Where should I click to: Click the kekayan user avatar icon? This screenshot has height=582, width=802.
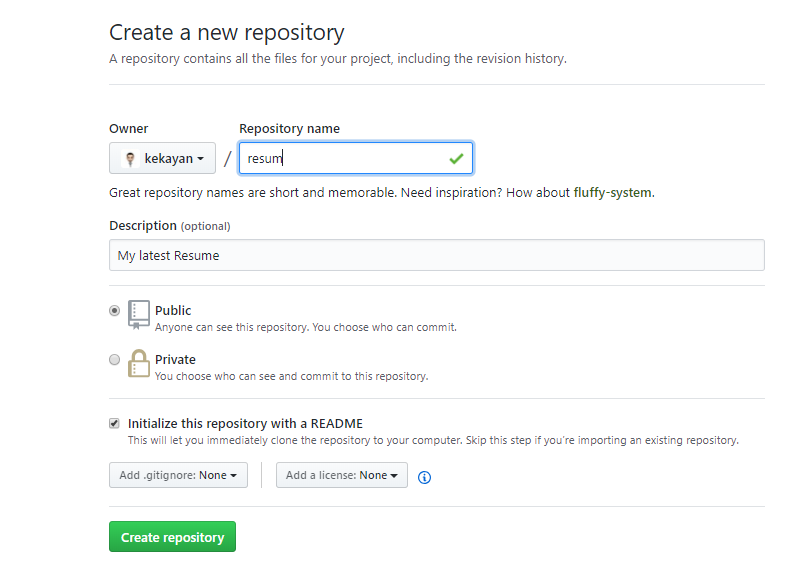[130, 159]
